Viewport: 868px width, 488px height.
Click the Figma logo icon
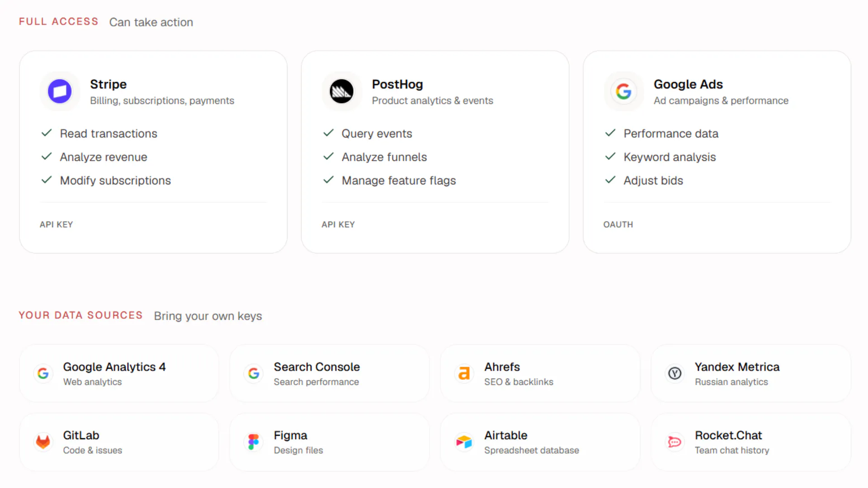[254, 441]
